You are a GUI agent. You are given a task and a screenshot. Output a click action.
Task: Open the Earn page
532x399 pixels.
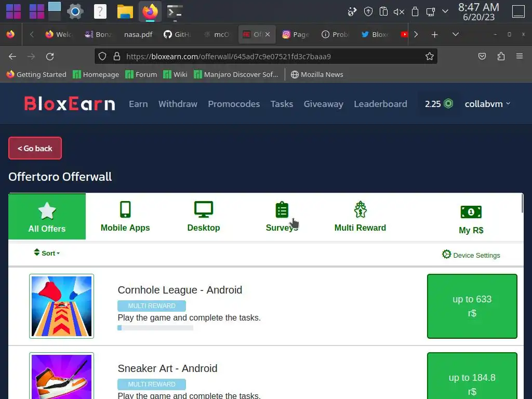pyautogui.click(x=138, y=104)
